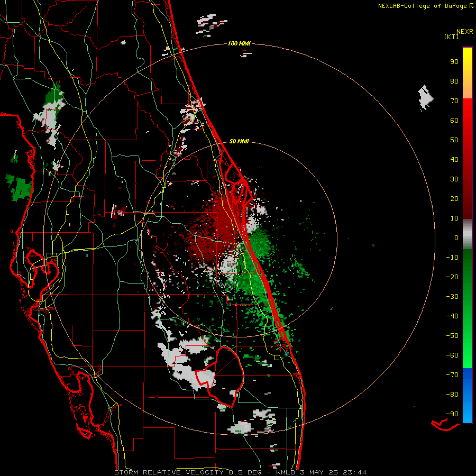
Task: Click the -40 value on the velocity scale
Action: [452, 316]
